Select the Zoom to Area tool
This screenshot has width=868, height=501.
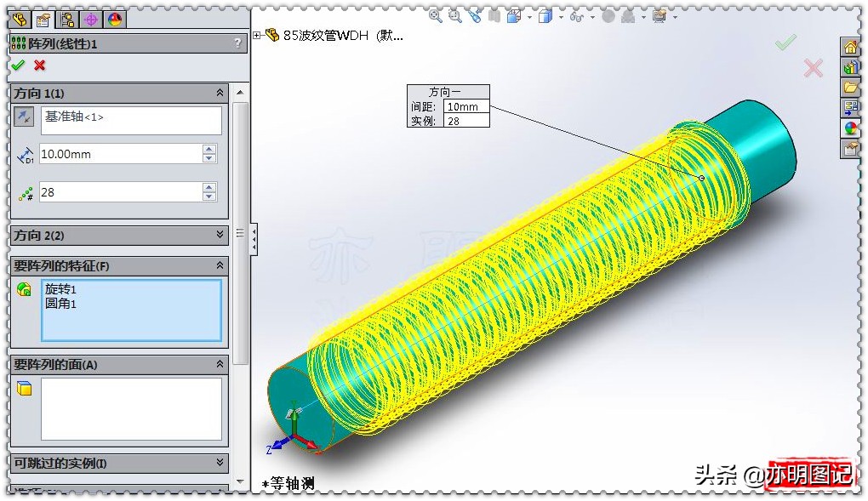[x=456, y=18]
